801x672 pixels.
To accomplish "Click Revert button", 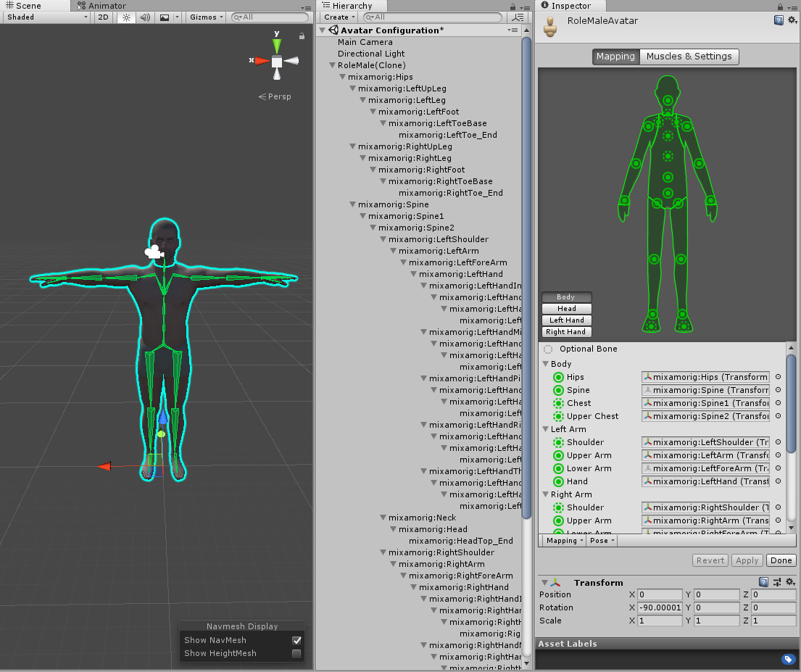I will point(710,560).
